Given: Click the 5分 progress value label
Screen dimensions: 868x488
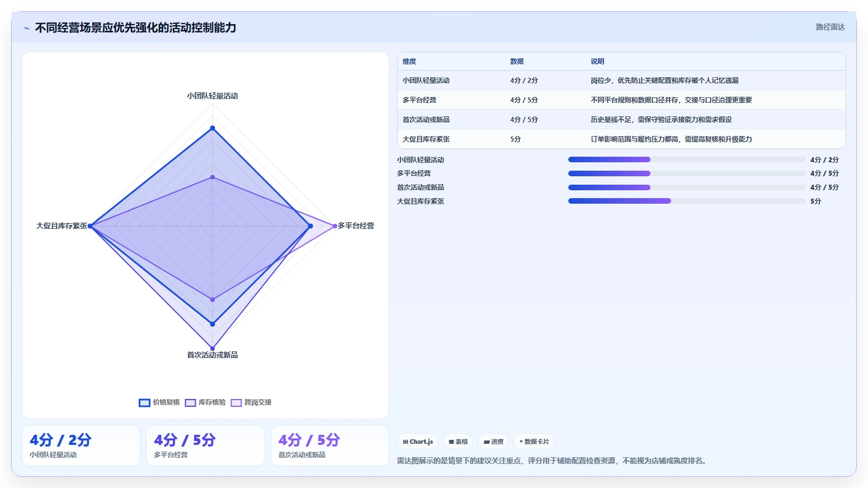Looking at the screenshot, I should point(815,201).
